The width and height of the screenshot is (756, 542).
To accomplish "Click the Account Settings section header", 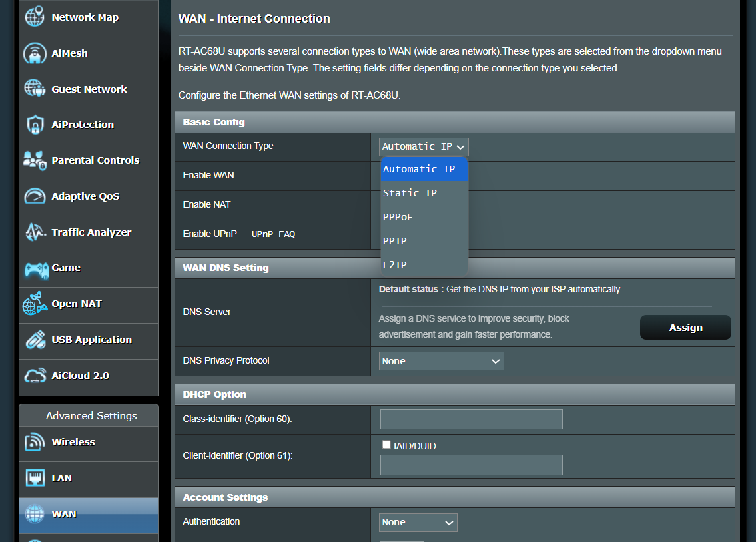I will [x=455, y=497].
